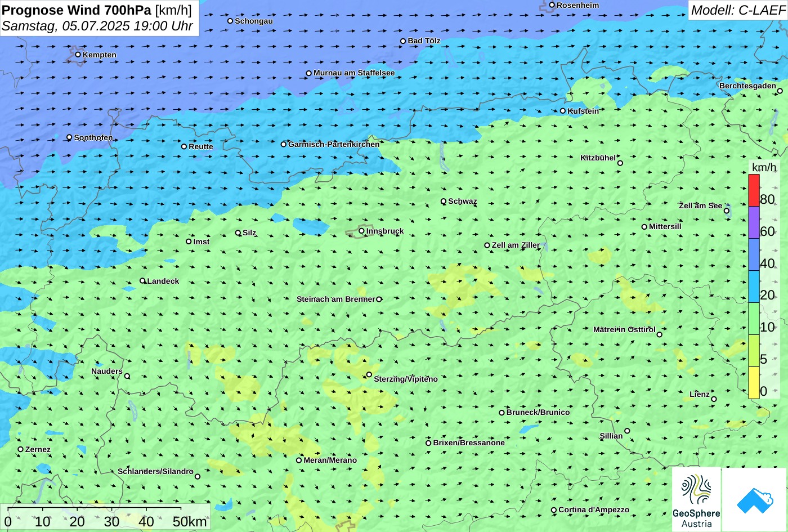Click the 40 value on the wind legend
The height and width of the screenshot is (532, 788).
tap(767, 263)
